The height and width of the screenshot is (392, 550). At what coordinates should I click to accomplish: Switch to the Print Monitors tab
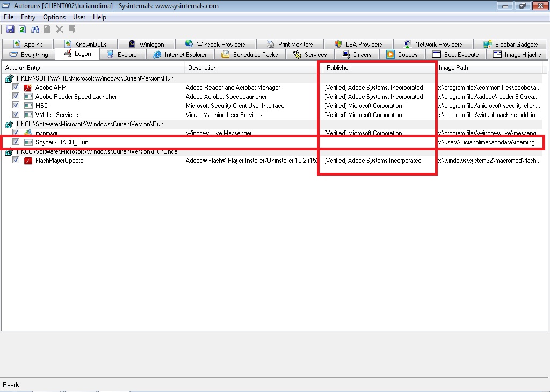tap(290, 44)
